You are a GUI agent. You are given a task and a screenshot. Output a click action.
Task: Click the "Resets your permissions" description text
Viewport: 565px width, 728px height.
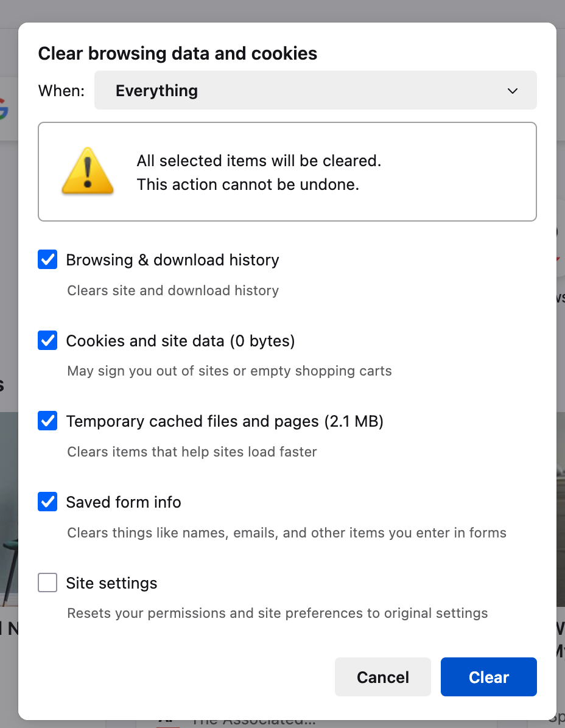[277, 613]
